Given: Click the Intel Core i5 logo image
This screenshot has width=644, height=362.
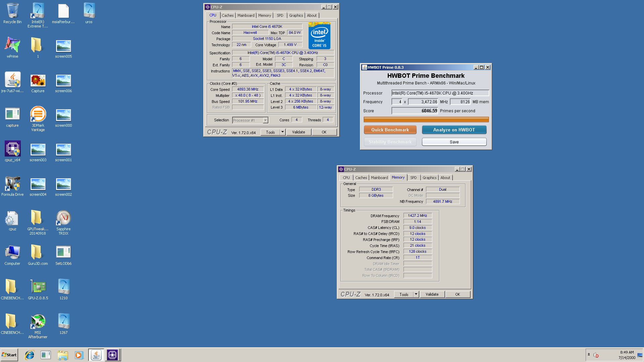Looking at the screenshot, I should click(319, 36).
